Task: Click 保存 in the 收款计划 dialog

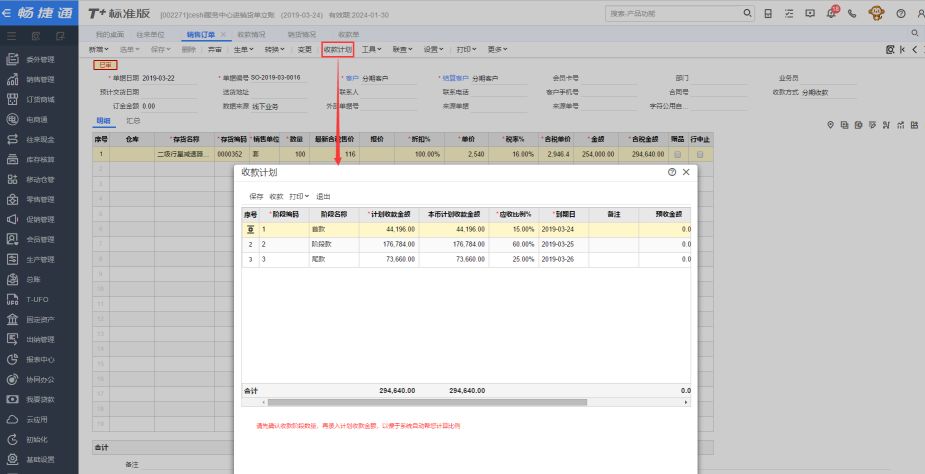Action: 256,196
